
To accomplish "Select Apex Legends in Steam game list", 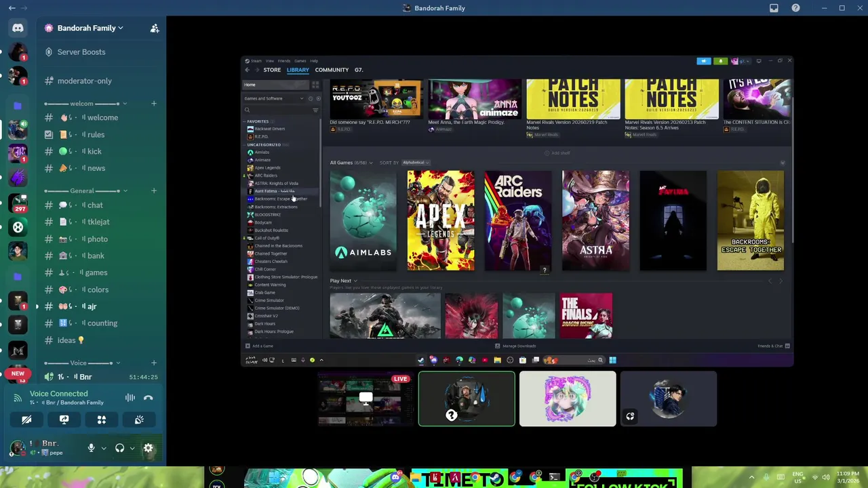I will (267, 167).
